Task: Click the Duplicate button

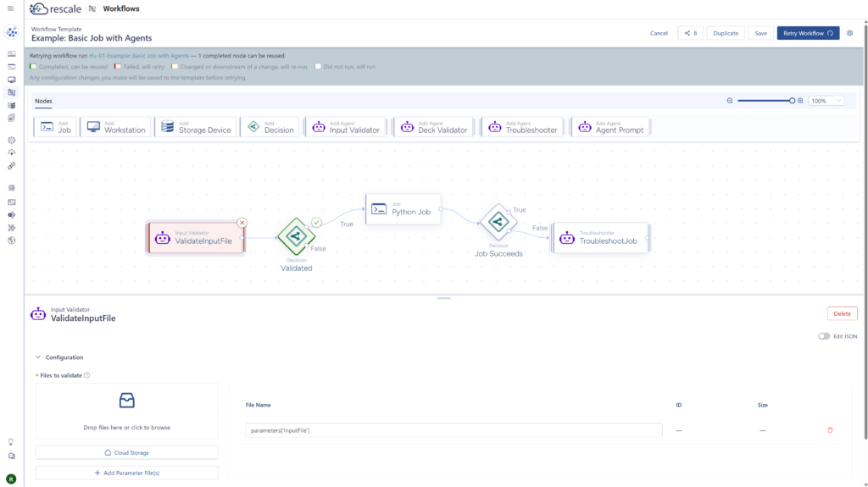Action: (726, 33)
